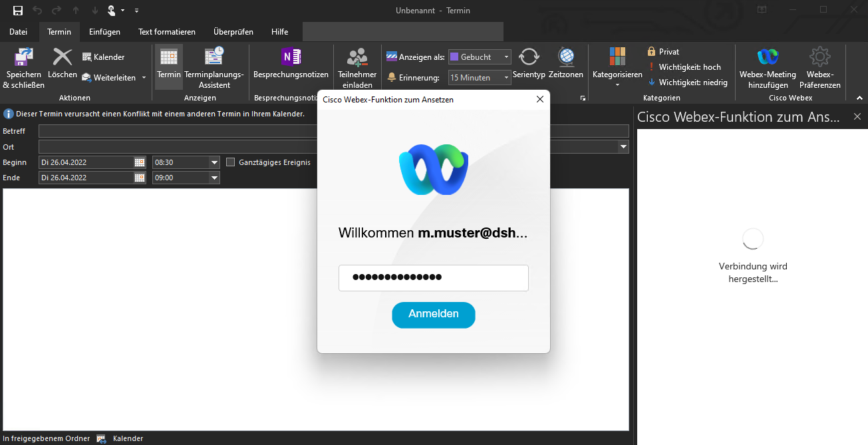The image size is (868, 445).
Task: Click the Weiterleiten icon
Action: coord(87,78)
